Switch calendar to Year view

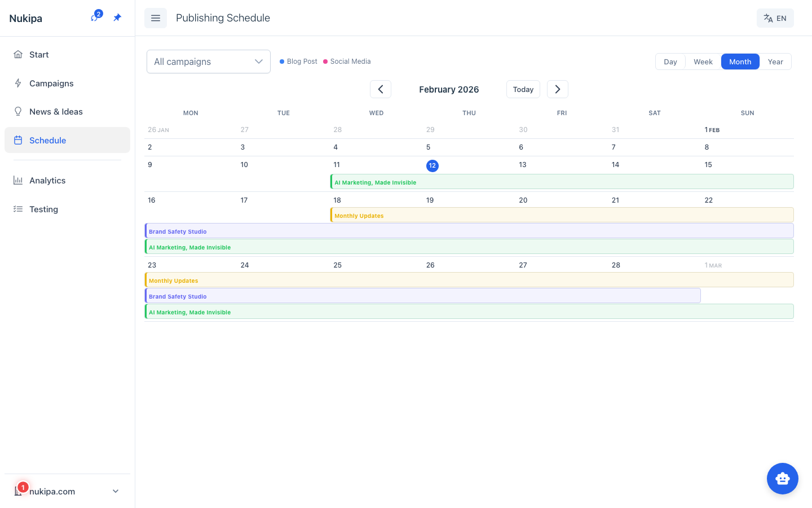coord(775,62)
